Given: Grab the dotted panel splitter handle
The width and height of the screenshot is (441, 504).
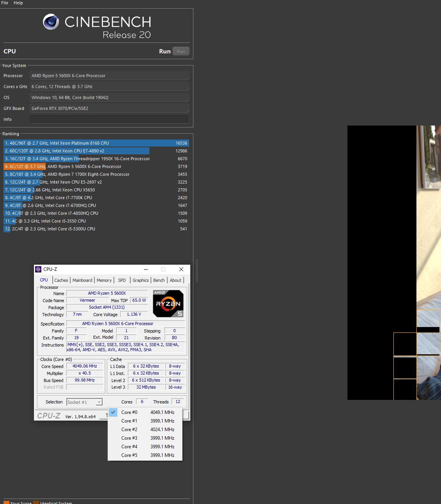Looking at the screenshot, I should (197, 271).
